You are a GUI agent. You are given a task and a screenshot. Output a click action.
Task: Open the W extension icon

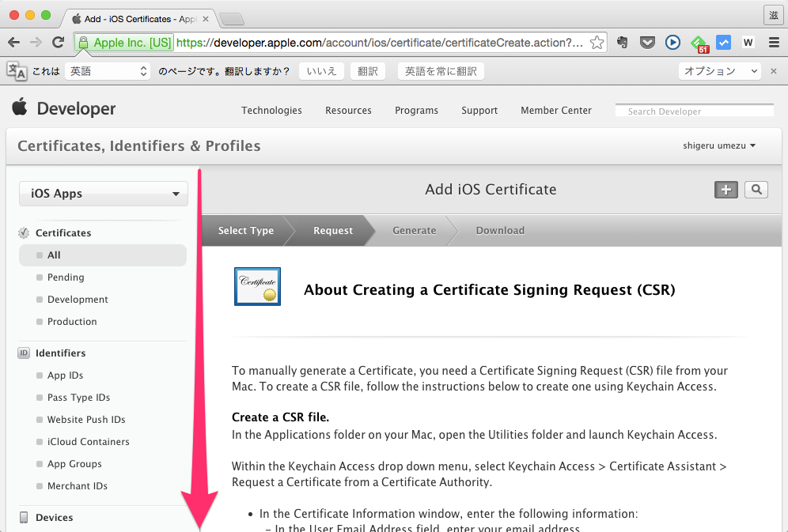[748, 43]
